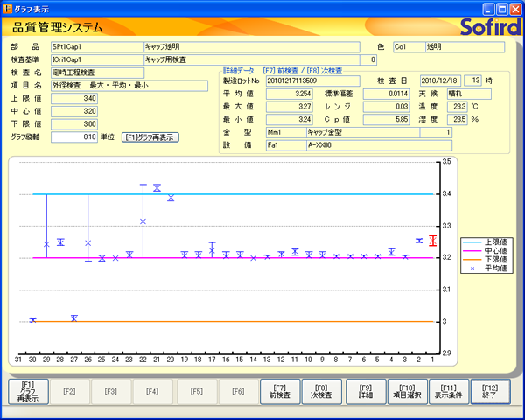The image size is (525, 420).
Task: Select the red highlighted data point at sample 1
Action: 432,241
